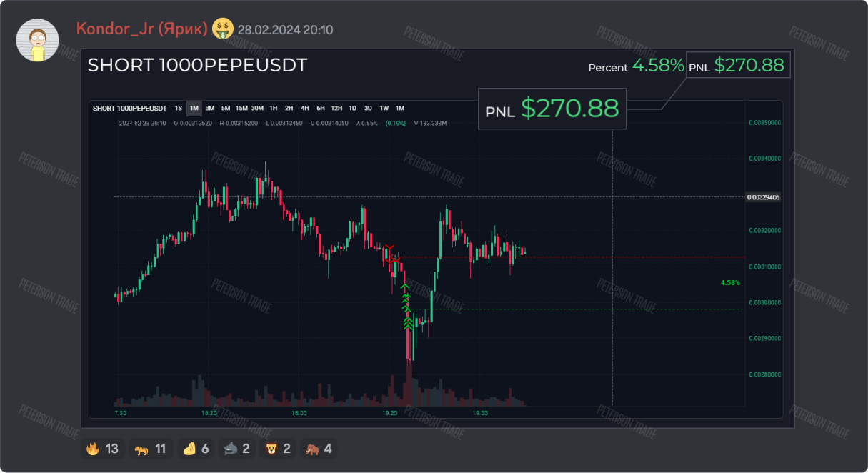The width and height of the screenshot is (868, 473).
Task: Click the mammoth emoji reaction
Action: [x=317, y=449]
